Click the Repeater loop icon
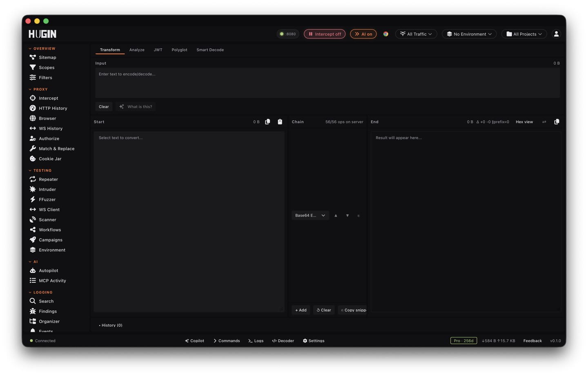 pyautogui.click(x=33, y=179)
